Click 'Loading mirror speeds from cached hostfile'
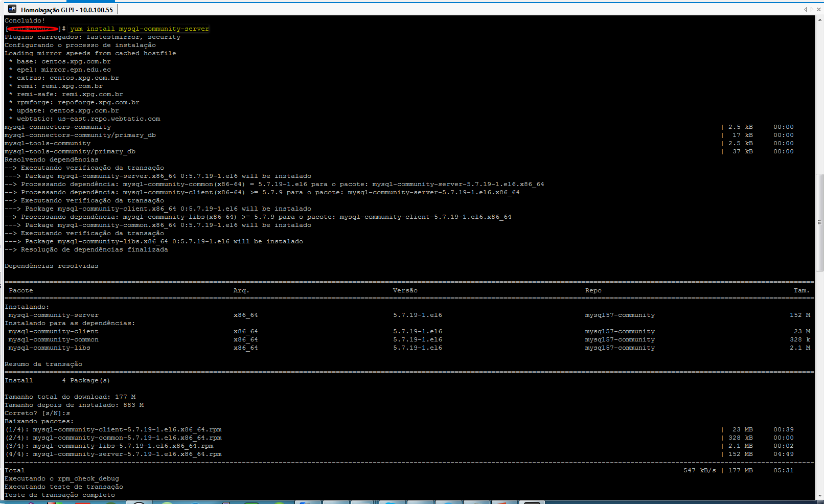The image size is (824, 504). (x=90, y=53)
